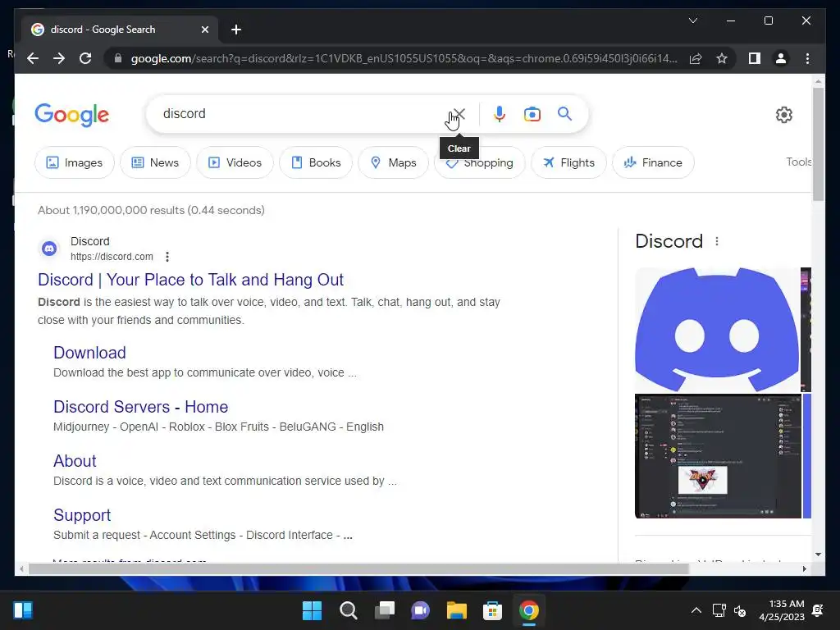Open Microsoft Store from taskbar
This screenshot has height=630, width=840.
coord(492,610)
